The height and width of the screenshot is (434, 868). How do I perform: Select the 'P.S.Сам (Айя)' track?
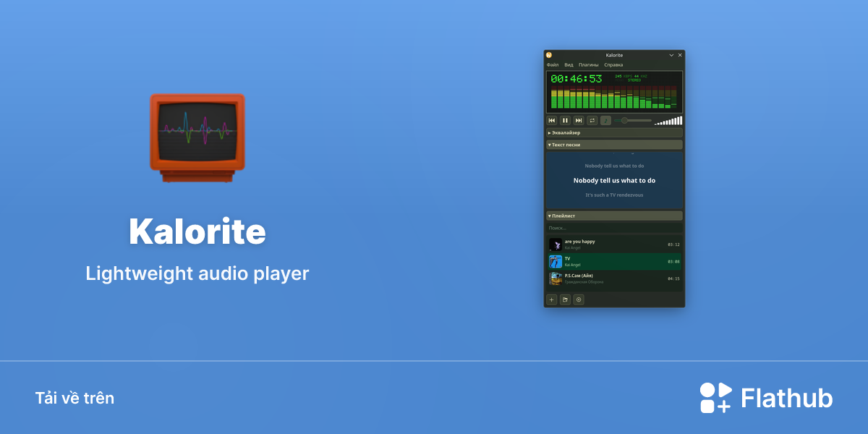point(614,278)
